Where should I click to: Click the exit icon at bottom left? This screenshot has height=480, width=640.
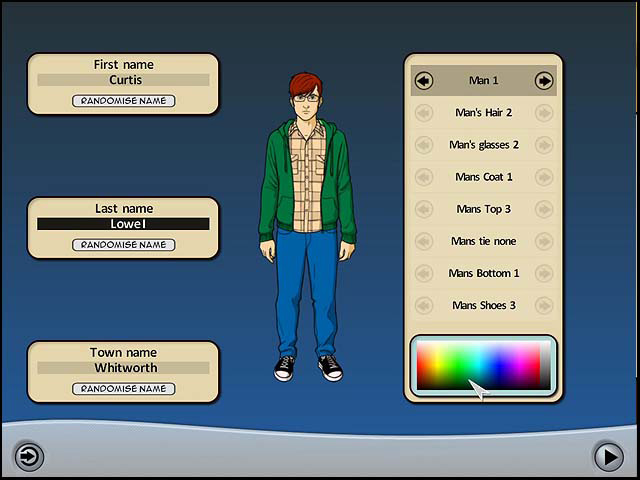[29, 456]
